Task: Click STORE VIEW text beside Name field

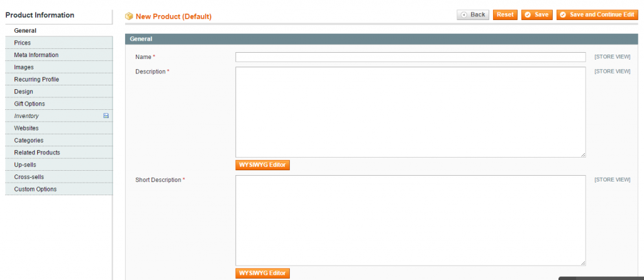Action: (613, 57)
